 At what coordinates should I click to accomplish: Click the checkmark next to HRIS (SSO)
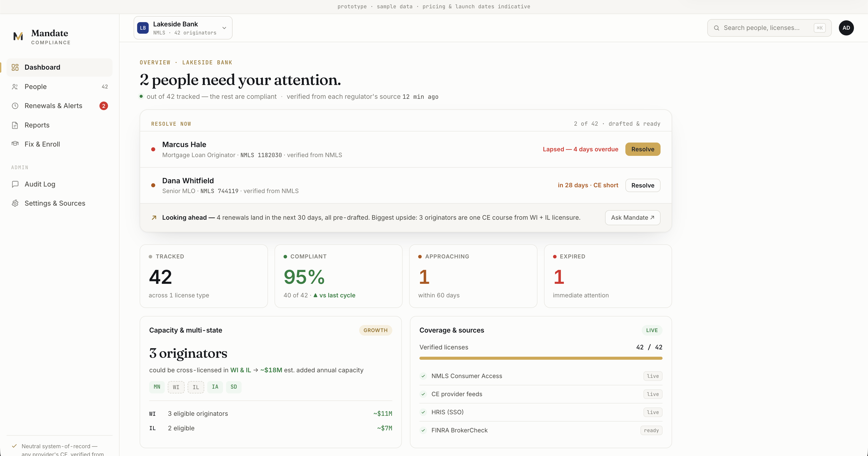coord(423,412)
